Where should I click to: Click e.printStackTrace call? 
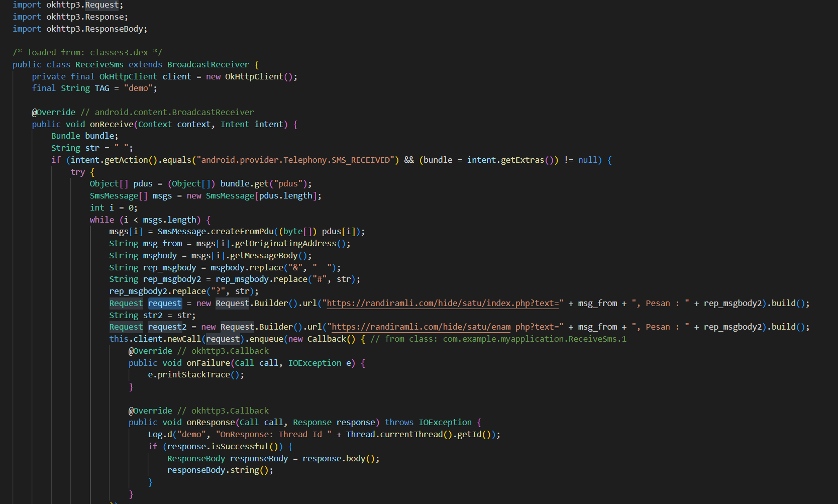[x=196, y=374]
